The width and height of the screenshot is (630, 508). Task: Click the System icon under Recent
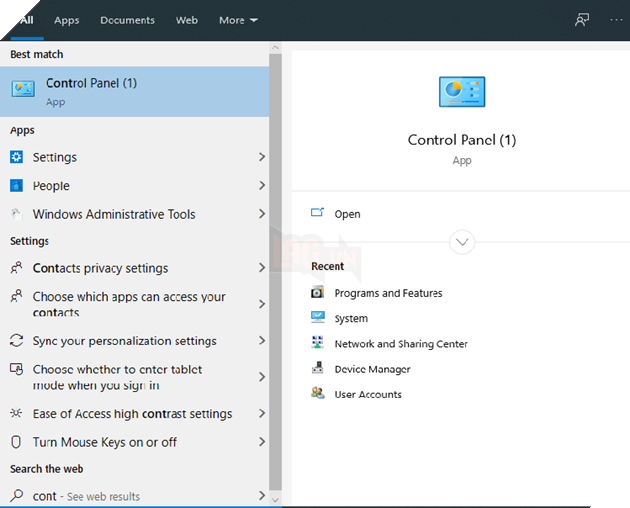pyautogui.click(x=318, y=318)
